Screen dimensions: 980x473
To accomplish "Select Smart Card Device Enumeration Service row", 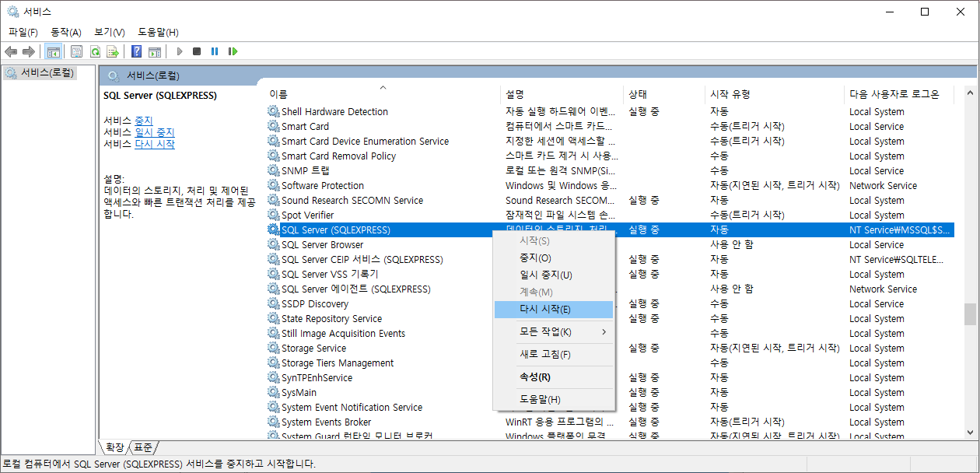I will point(610,141).
